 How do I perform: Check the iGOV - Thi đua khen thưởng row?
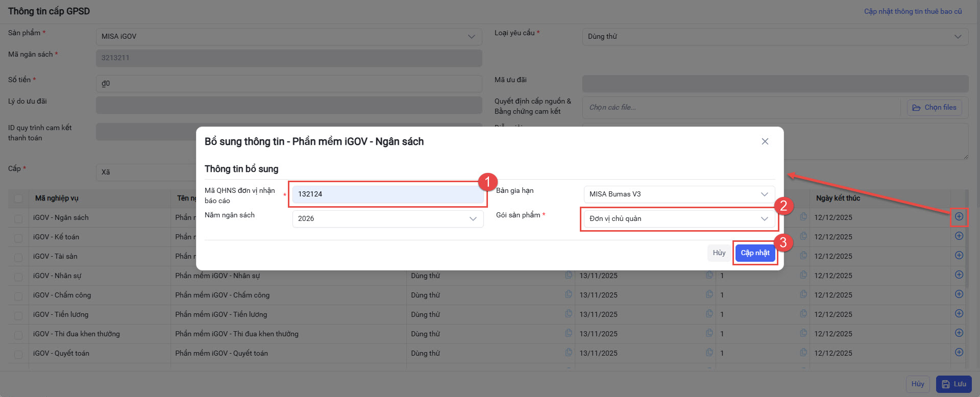click(x=18, y=335)
